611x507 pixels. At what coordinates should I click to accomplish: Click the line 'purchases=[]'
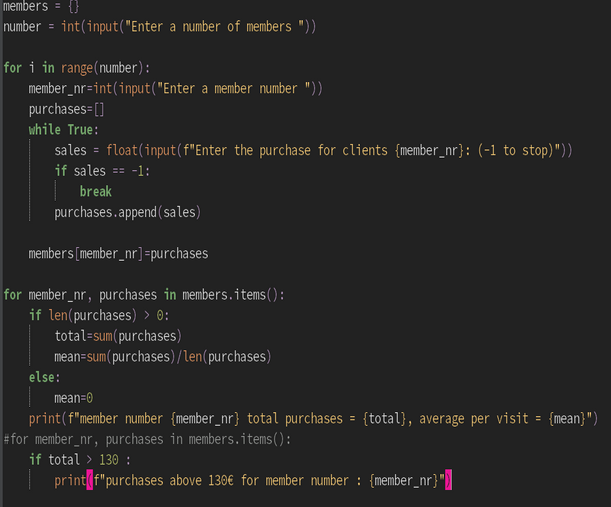click(66, 110)
